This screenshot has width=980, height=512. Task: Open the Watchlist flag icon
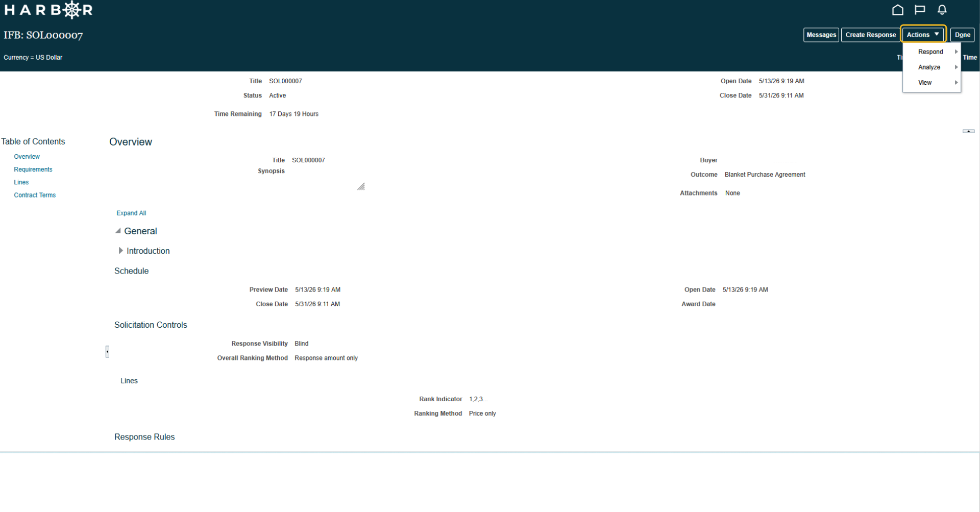click(x=920, y=10)
